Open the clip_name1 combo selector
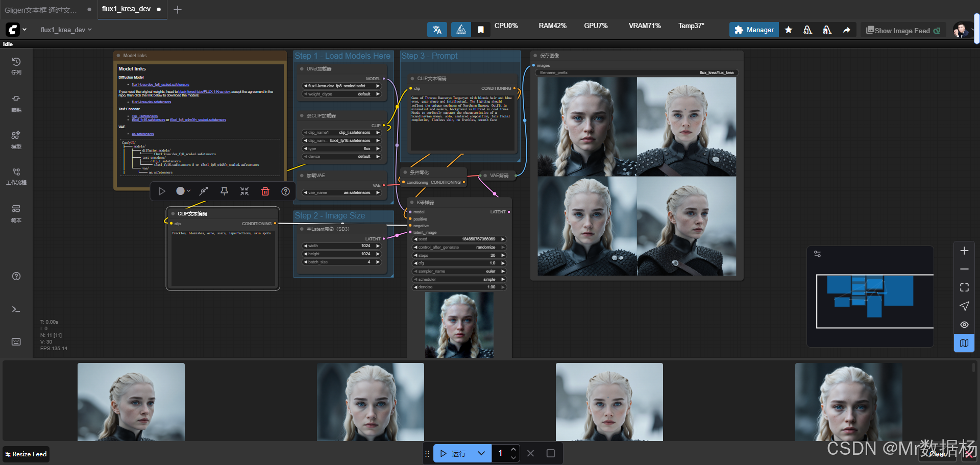Image resolution: width=980 pixels, height=465 pixels. [x=342, y=132]
